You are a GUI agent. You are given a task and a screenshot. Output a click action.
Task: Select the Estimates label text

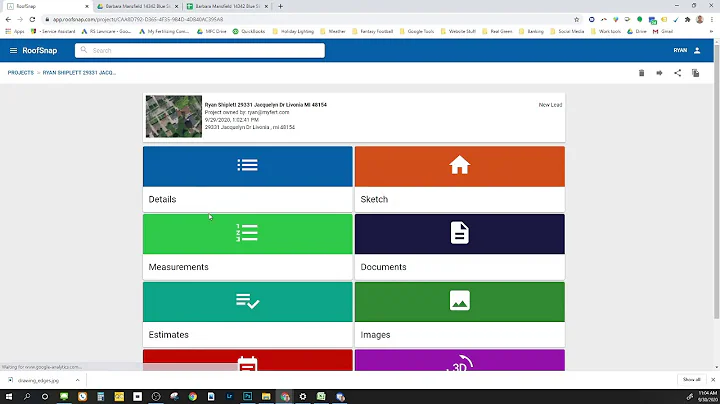(x=169, y=335)
